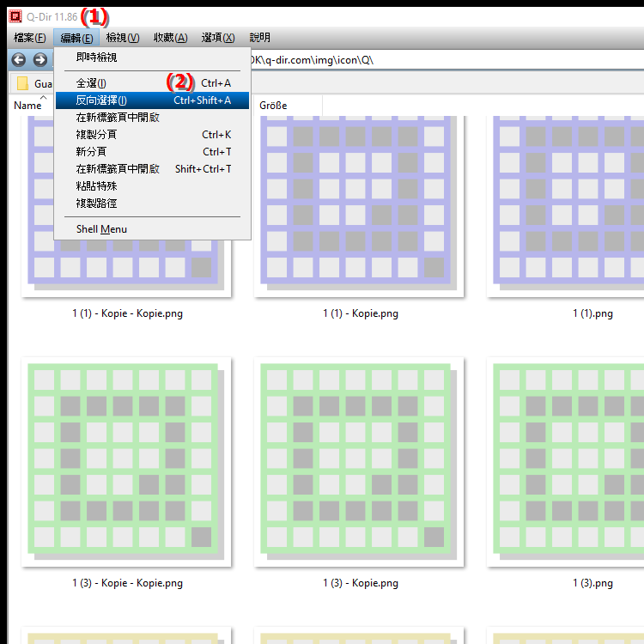Click the address bar path field
The width and height of the screenshot is (644, 644).
(x=447, y=60)
